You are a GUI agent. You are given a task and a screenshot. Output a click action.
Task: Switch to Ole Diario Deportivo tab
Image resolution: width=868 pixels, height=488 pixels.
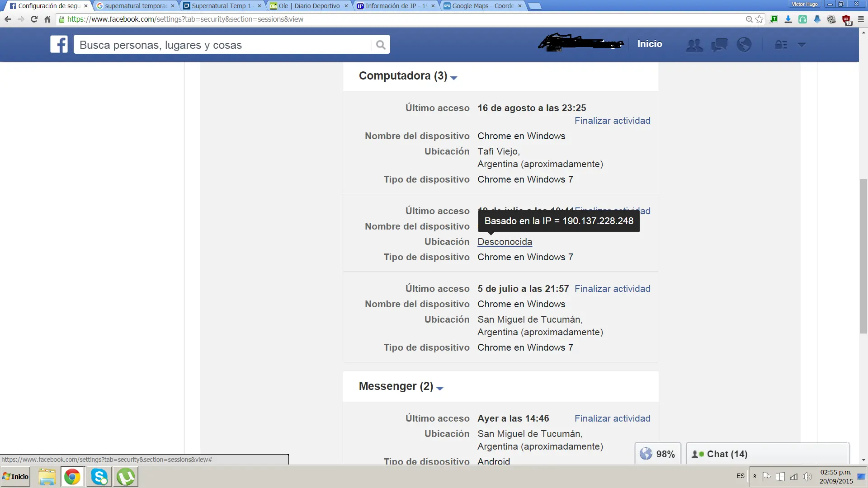click(x=309, y=6)
